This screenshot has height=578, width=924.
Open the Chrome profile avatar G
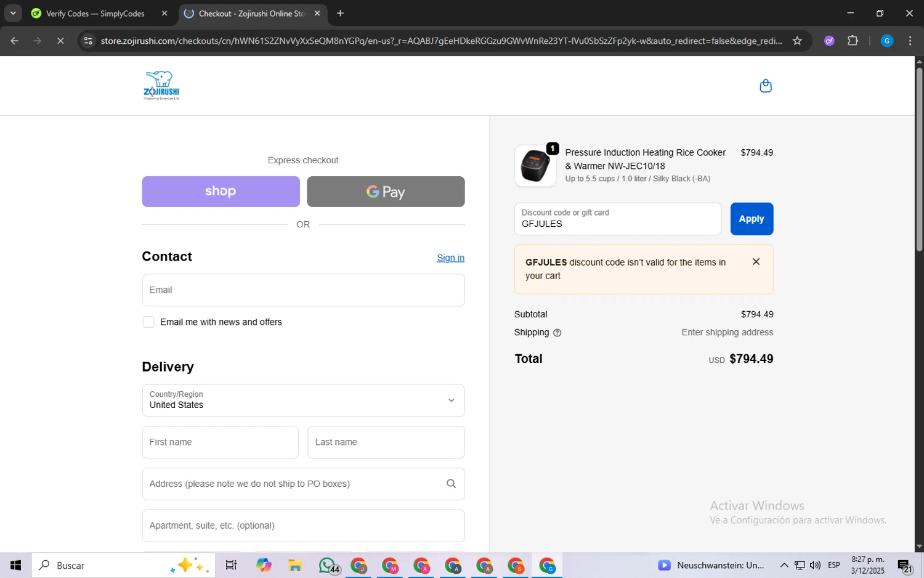coord(887,41)
